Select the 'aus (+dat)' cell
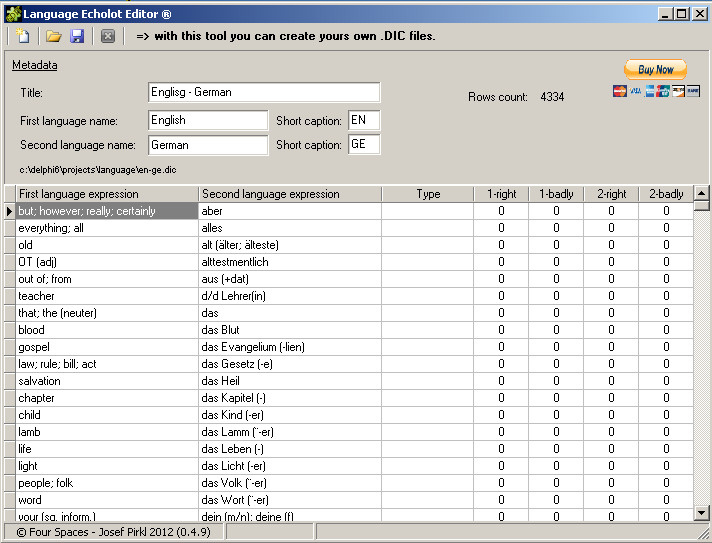 tap(290, 279)
